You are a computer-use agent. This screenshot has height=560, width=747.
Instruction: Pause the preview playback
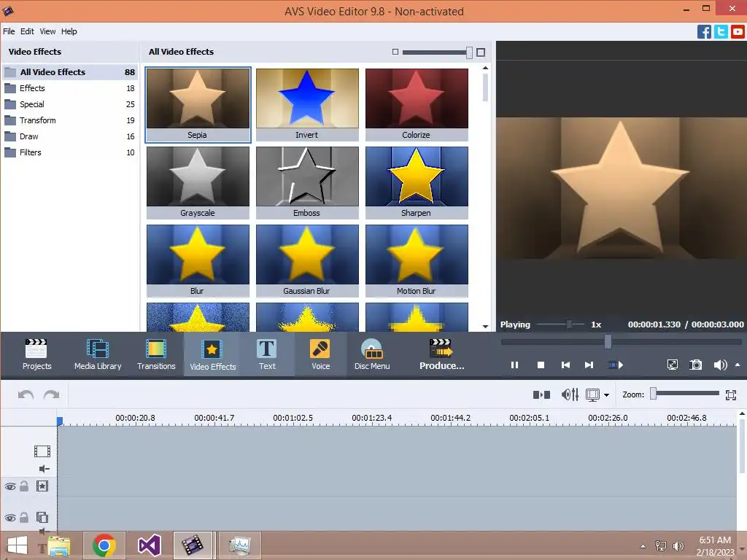[514, 365]
